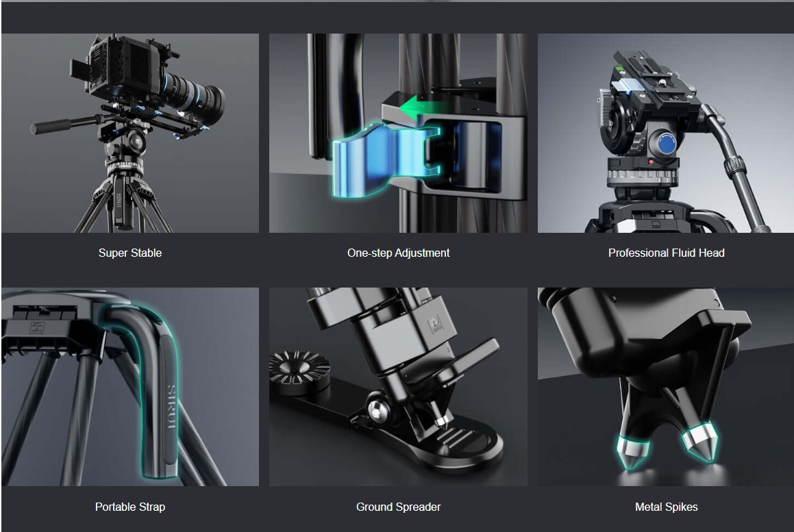Open the One-step Adjustment image
This screenshot has width=794, height=532.
click(398, 134)
